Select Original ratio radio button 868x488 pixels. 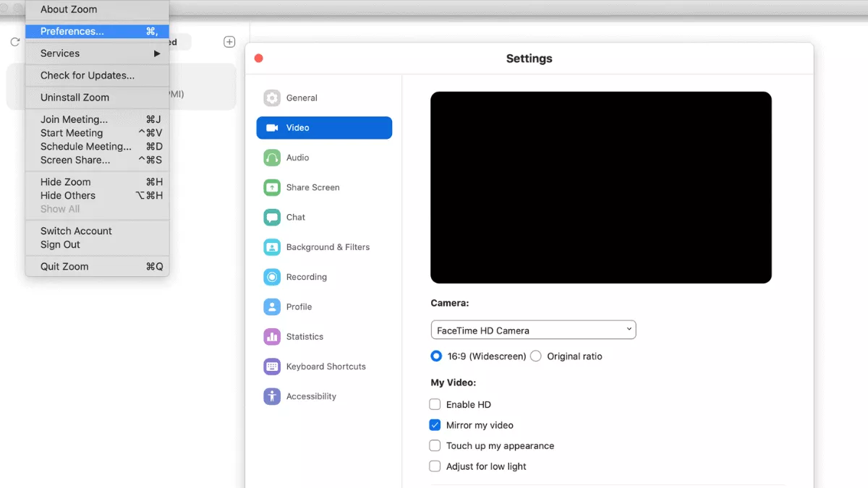536,356
